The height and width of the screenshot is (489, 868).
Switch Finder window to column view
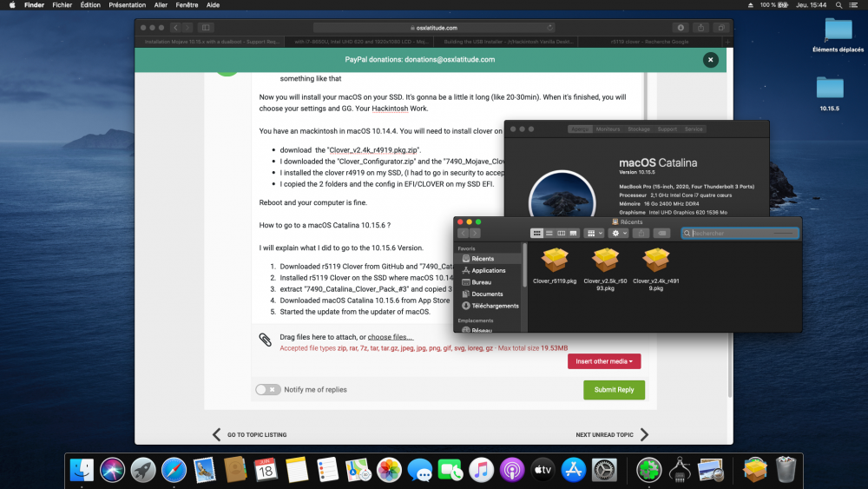[x=562, y=233]
